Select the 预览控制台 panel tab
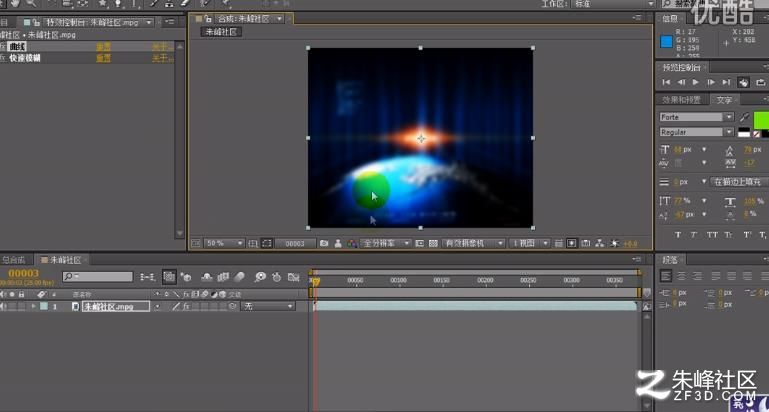The width and height of the screenshot is (769, 412). click(681, 67)
